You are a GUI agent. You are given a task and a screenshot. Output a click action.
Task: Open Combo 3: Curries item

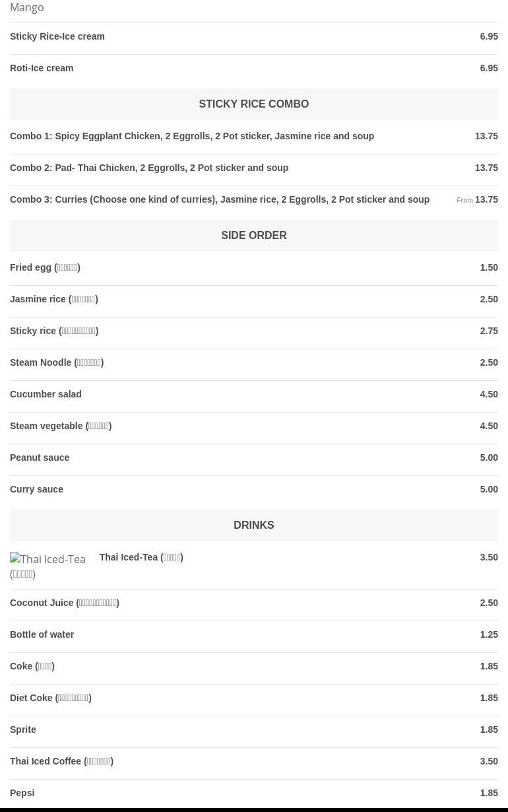(220, 199)
